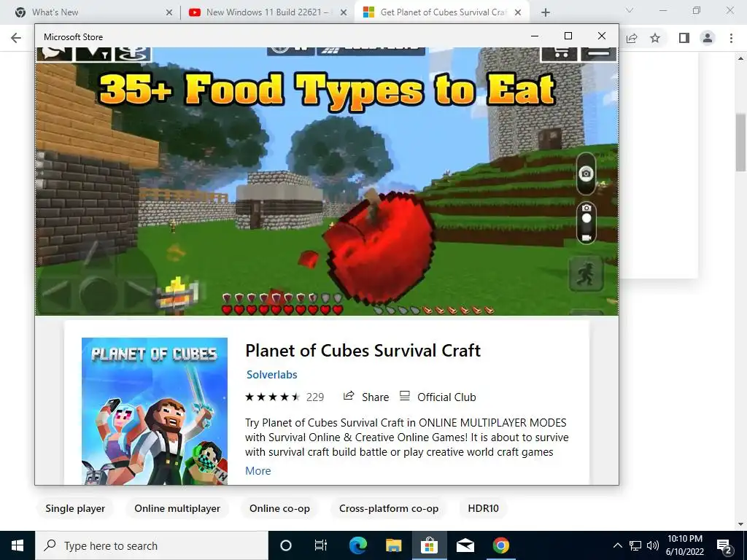Select Cross-platform co-op tag
Screen dimensions: 747x560
[389, 508]
